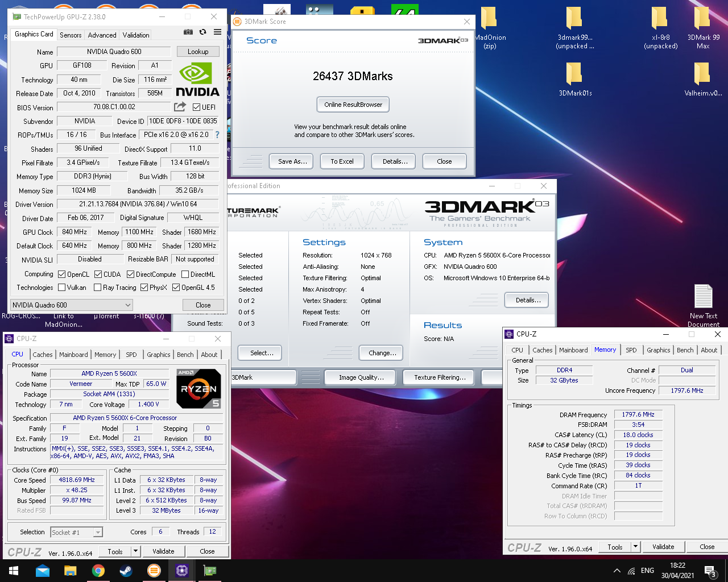Click the NVIDIA logo in GPU-Z
The width and height of the screenshot is (728, 582).
point(197,80)
